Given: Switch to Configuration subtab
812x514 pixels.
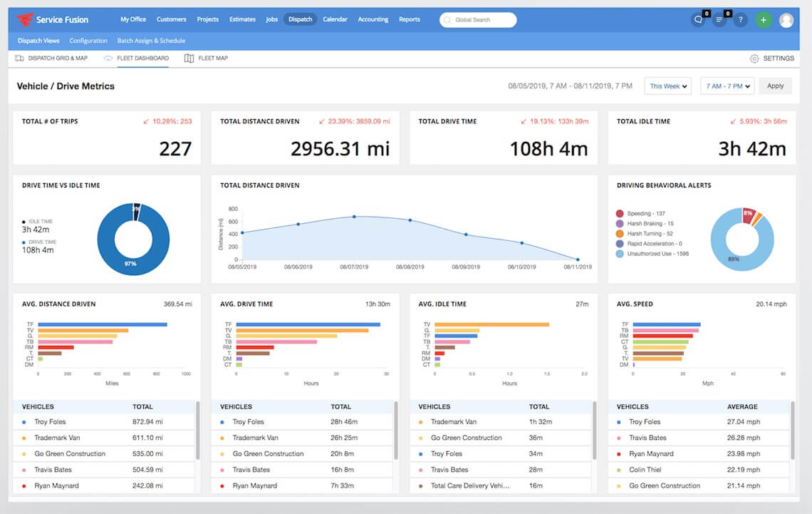Looking at the screenshot, I should (x=88, y=41).
